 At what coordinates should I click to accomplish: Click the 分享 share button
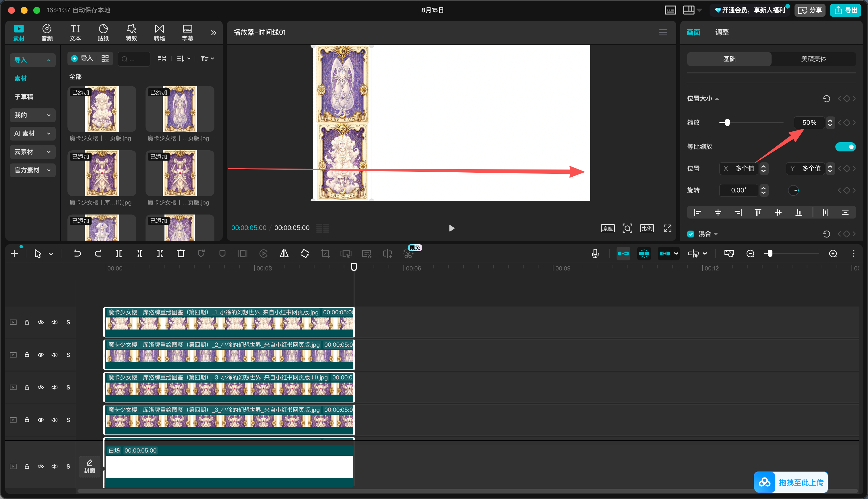click(x=810, y=10)
